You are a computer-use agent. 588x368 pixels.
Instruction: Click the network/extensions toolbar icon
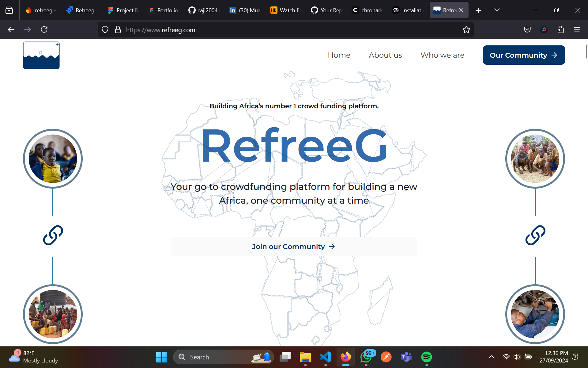(560, 30)
